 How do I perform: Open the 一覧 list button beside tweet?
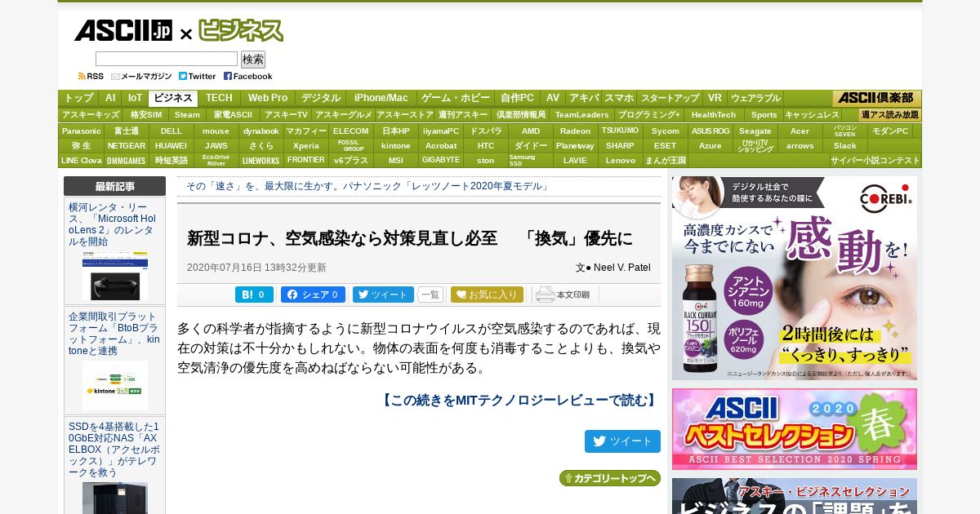click(430, 295)
